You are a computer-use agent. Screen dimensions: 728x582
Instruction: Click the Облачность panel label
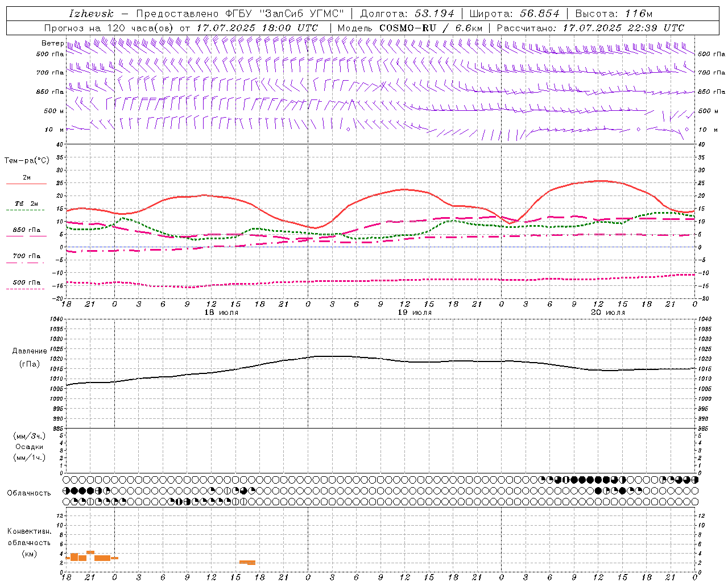pyautogui.click(x=29, y=493)
